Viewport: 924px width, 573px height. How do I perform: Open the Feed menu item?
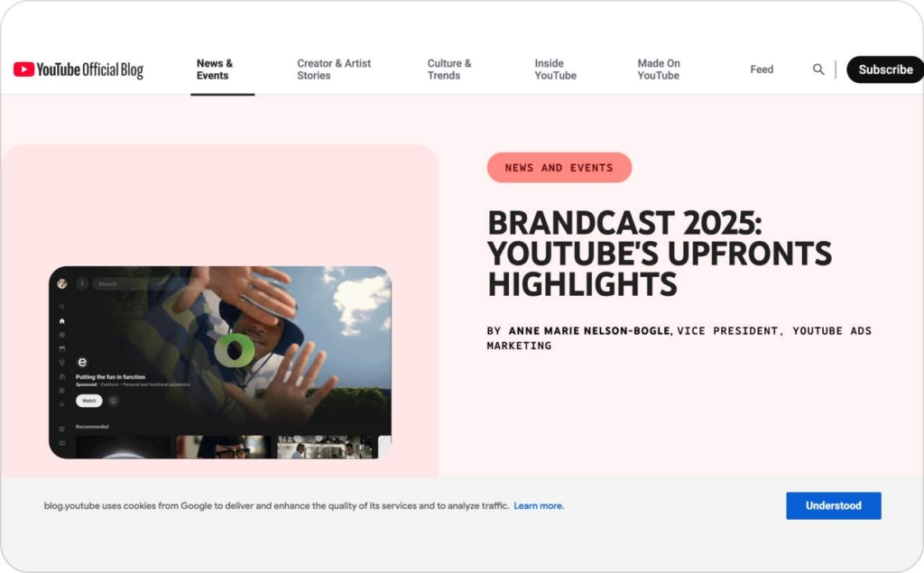(761, 69)
